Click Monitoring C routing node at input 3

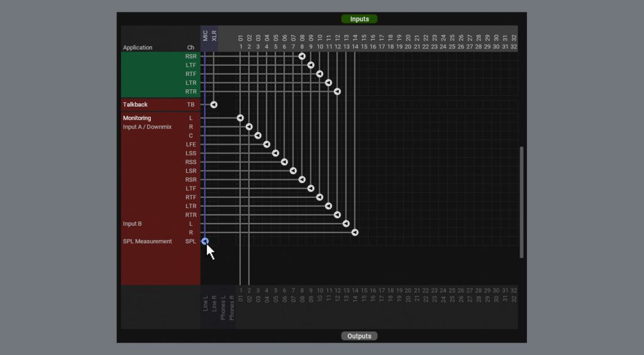258,136
